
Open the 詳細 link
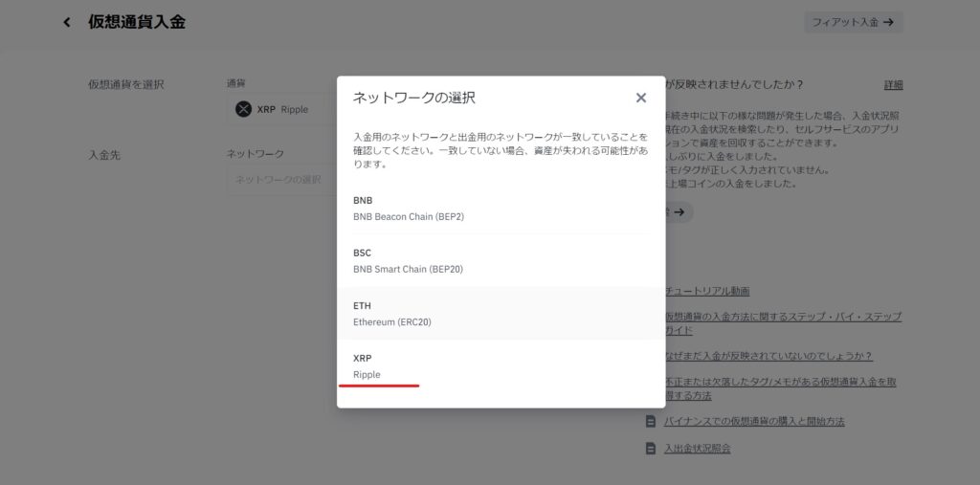893,85
